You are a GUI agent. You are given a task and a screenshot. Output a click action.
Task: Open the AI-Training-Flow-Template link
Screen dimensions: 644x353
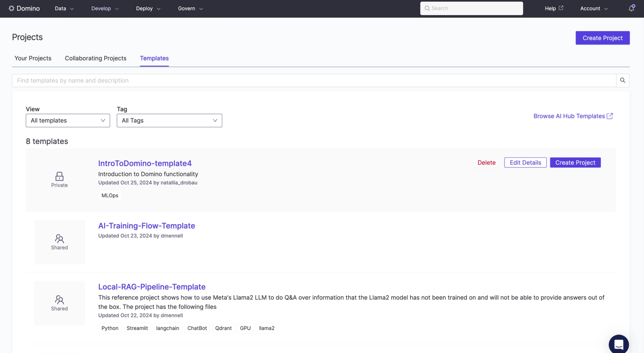pyautogui.click(x=147, y=226)
